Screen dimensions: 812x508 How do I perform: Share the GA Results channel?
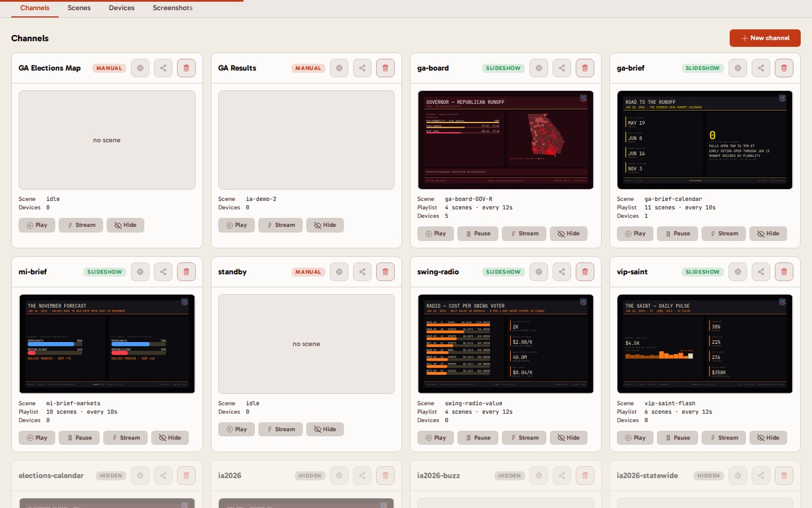[363, 68]
